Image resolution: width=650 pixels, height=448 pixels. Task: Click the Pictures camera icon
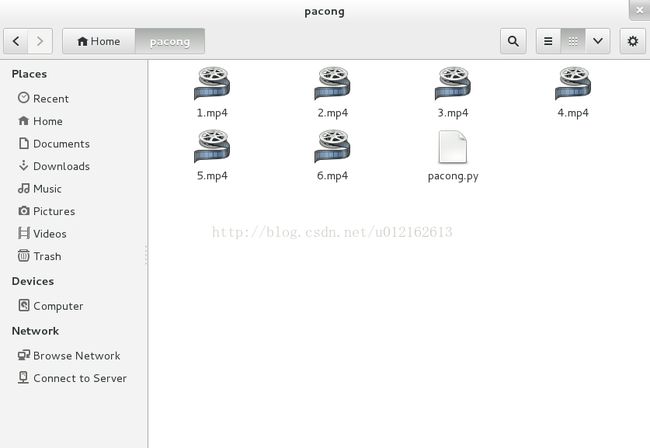[24, 211]
